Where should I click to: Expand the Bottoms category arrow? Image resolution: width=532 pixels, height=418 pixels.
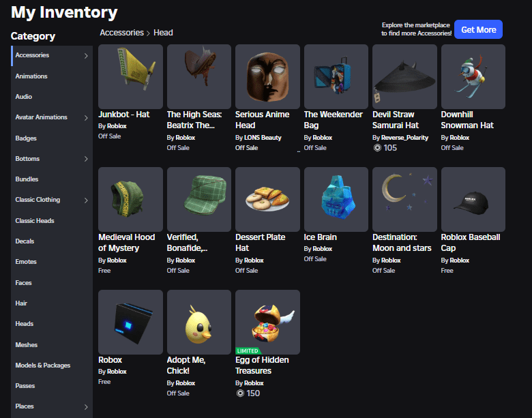point(86,159)
